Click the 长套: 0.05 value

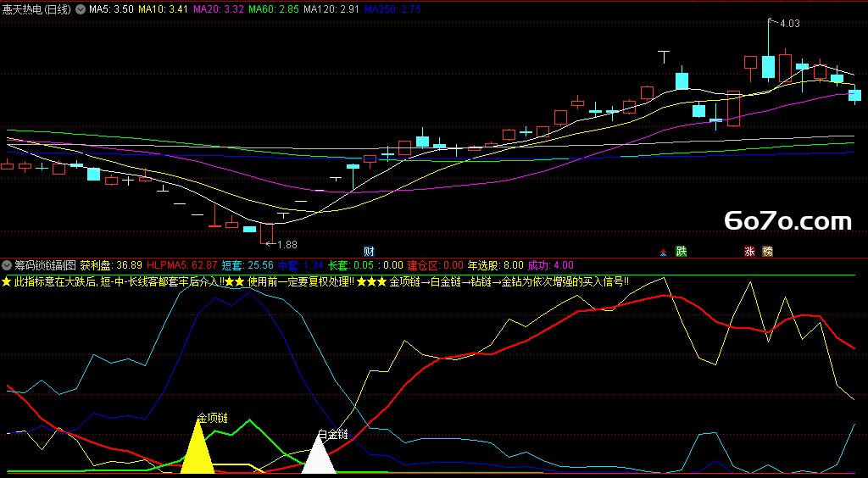(x=351, y=265)
